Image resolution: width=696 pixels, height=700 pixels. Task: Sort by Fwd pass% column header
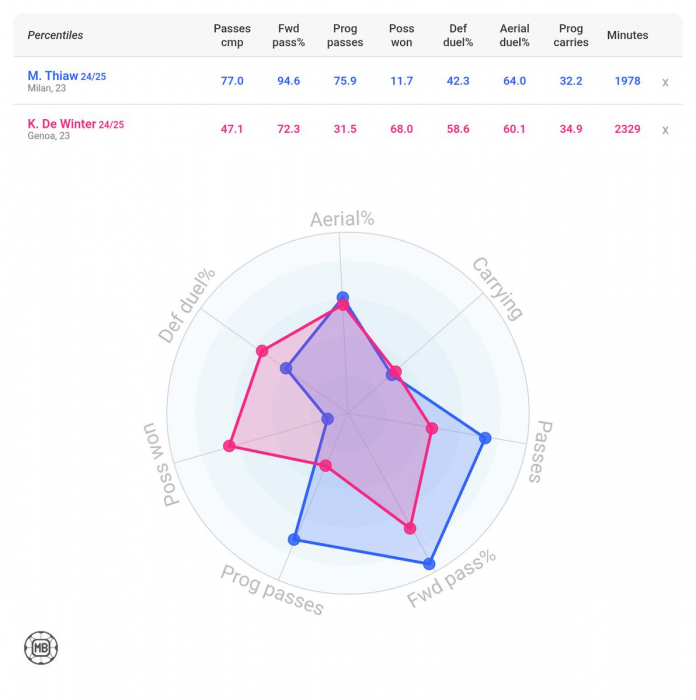pyautogui.click(x=289, y=35)
